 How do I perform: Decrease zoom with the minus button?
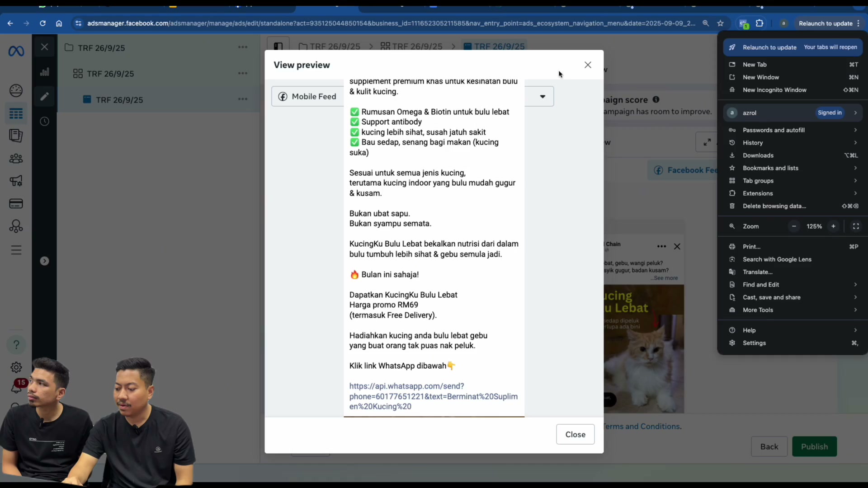[x=794, y=226]
